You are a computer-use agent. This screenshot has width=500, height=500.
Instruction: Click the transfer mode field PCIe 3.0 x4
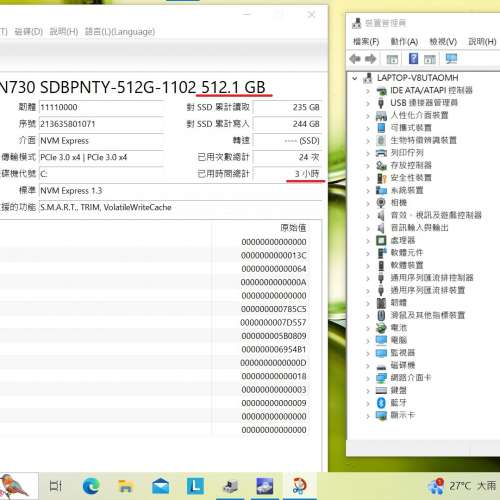(x=101, y=157)
